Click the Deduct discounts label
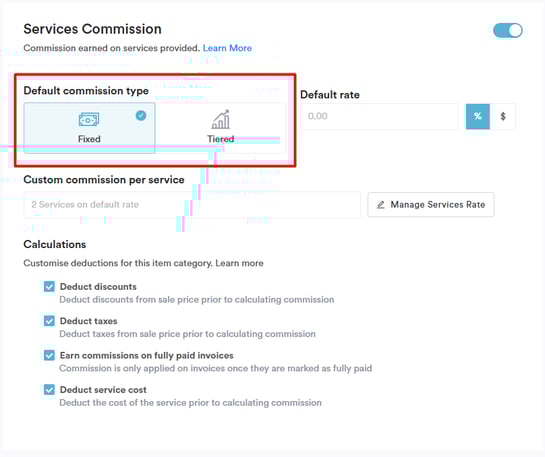The height and width of the screenshot is (457, 545). click(x=98, y=287)
